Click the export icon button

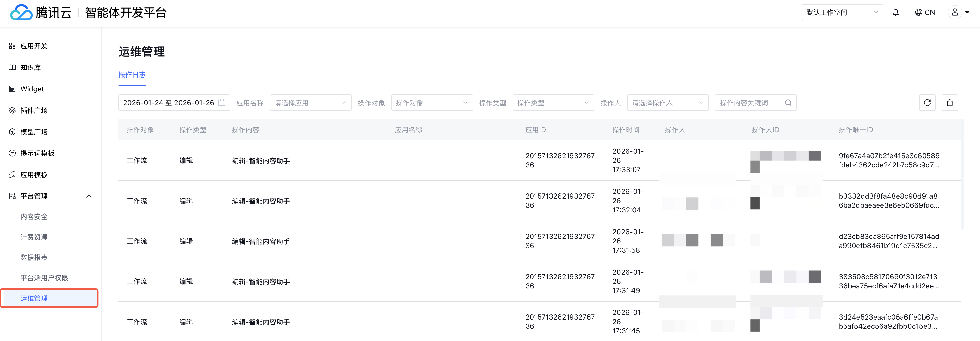pos(950,103)
